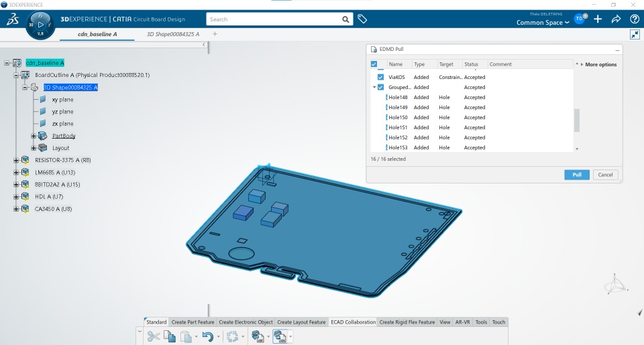Open the toolbar collapse chevron on the action bar
This screenshot has height=345, width=644.
[140, 331]
